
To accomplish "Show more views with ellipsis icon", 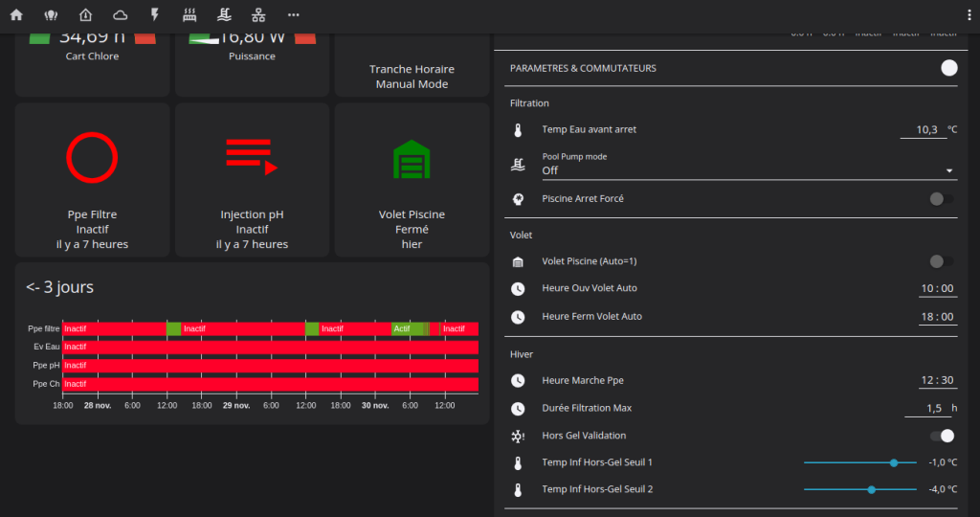I will coord(293,15).
